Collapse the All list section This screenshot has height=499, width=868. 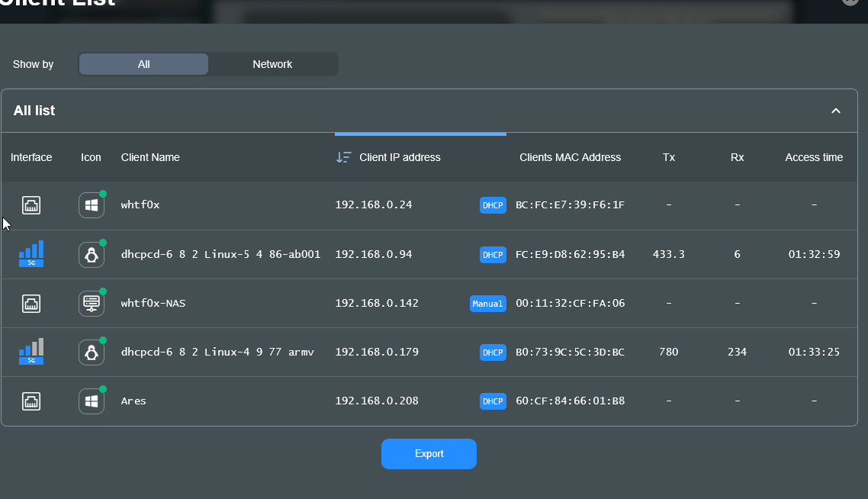(x=836, y=111)
